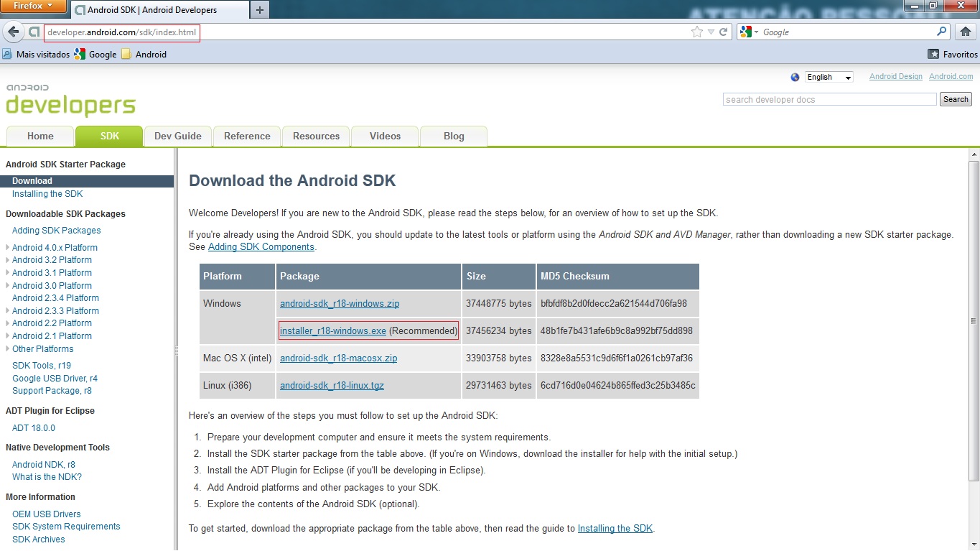Switch to the Reference tab
Viewport: 980px width, 551px height.
[246, 136]
